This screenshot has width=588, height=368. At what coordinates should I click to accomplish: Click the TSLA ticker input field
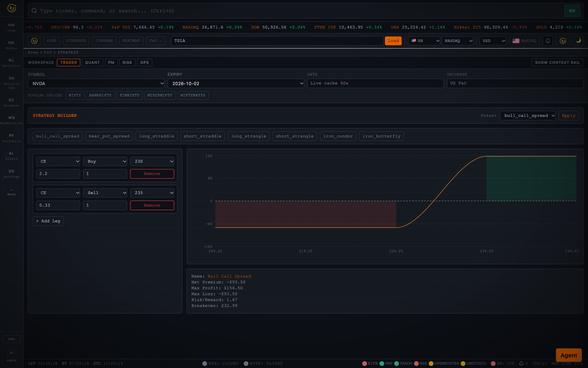click(x=277, y=41)
